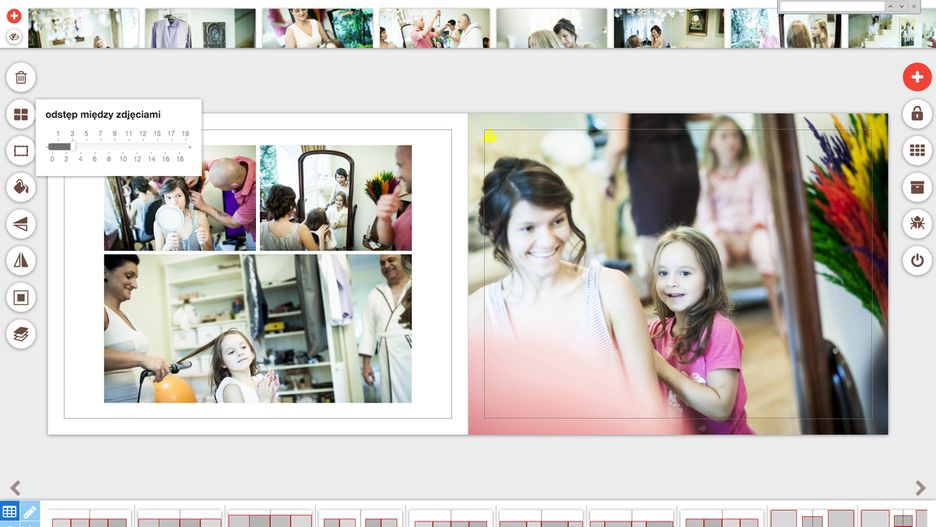The width and height of the screenshot is (936, 527).
Task: Toggle the padlock lock button
Action: tap(917, 113)
